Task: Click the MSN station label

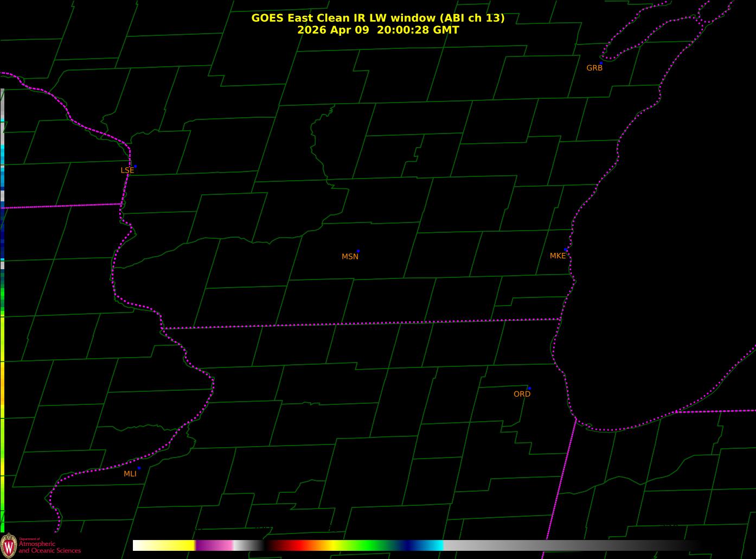Action: point(350,257)
